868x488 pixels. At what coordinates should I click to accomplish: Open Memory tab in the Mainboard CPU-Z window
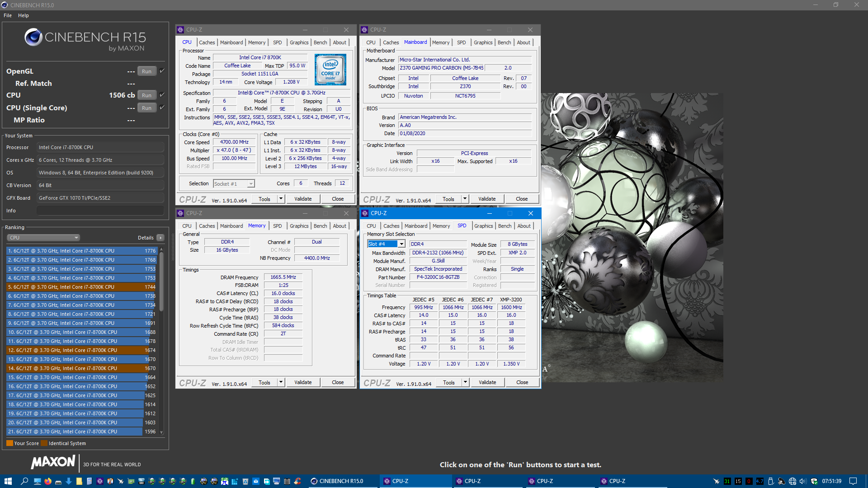(441, 42)
